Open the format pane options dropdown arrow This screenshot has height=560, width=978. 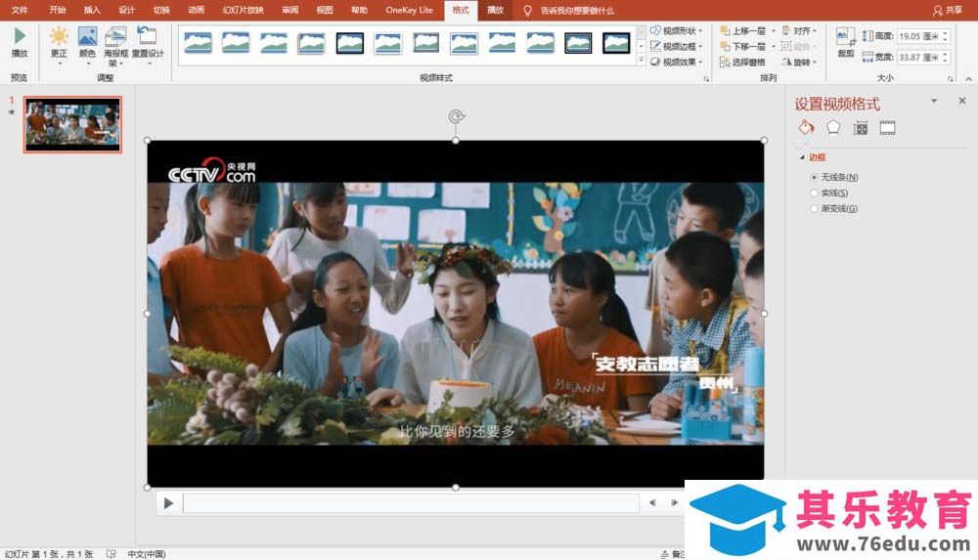934,101
